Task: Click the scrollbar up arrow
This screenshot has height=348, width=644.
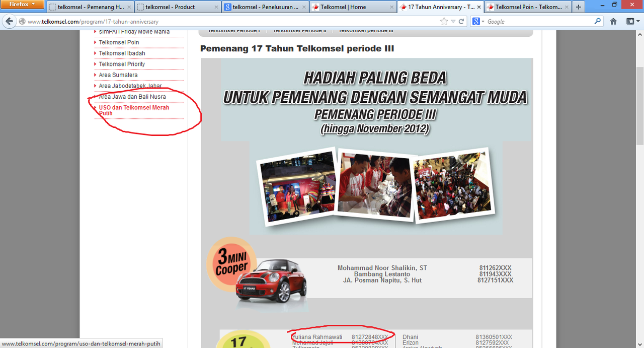Action: coord(639,34)
